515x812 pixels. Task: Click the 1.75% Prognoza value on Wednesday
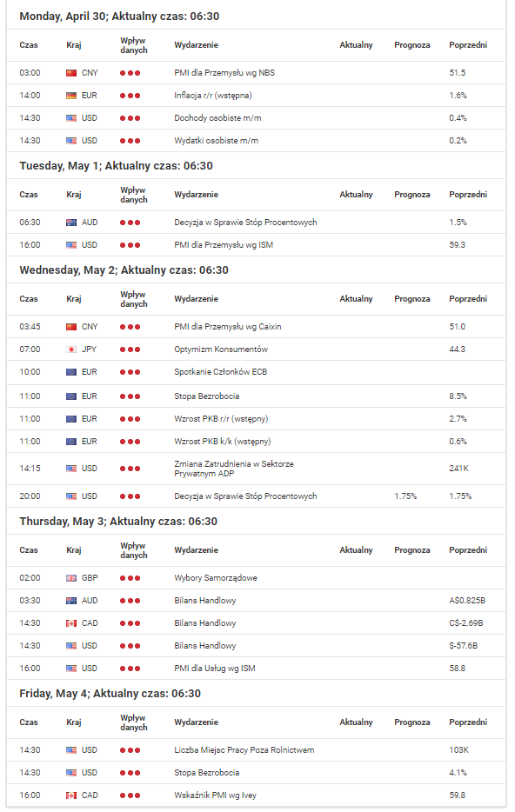point(405,496)
